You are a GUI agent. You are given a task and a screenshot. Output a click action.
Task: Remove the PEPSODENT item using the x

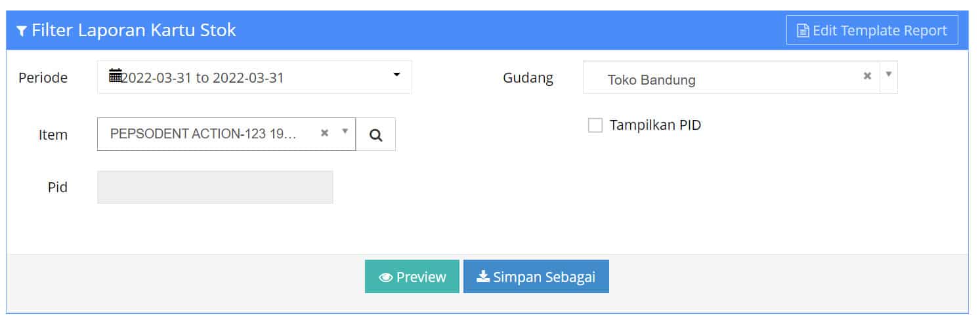tap(324, 133)
